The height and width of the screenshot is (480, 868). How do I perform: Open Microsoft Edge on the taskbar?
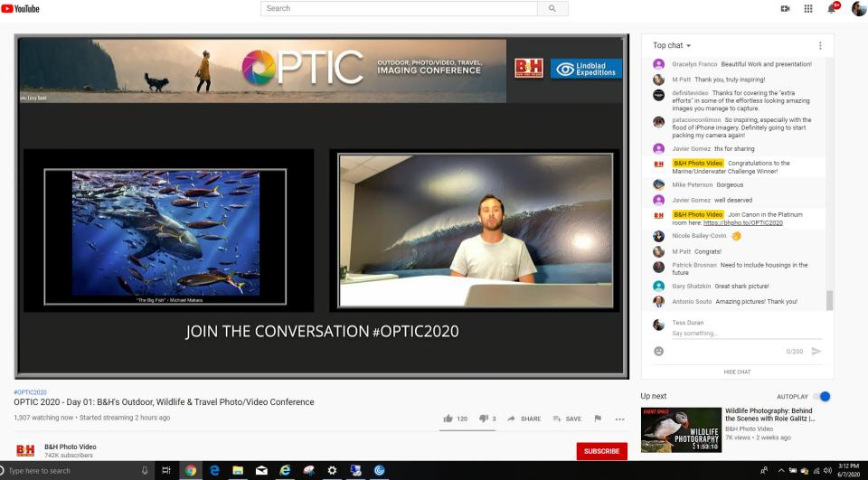point(215,471)
